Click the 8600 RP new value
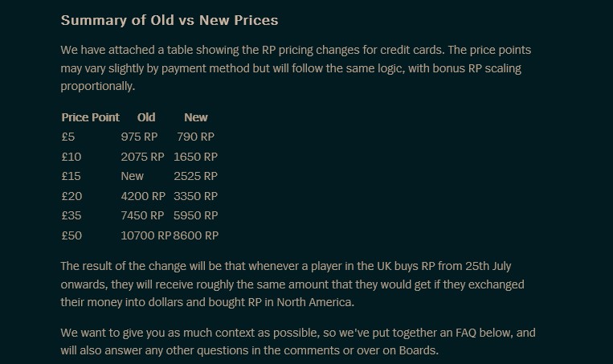Viewport: 613px width, 364px height. pyautogui.click(x=196, y=235)
